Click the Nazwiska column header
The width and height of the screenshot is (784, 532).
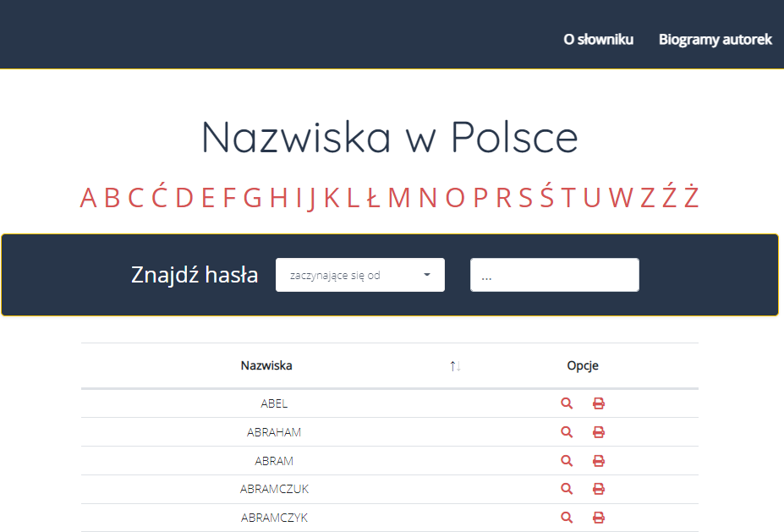[266, 366]
